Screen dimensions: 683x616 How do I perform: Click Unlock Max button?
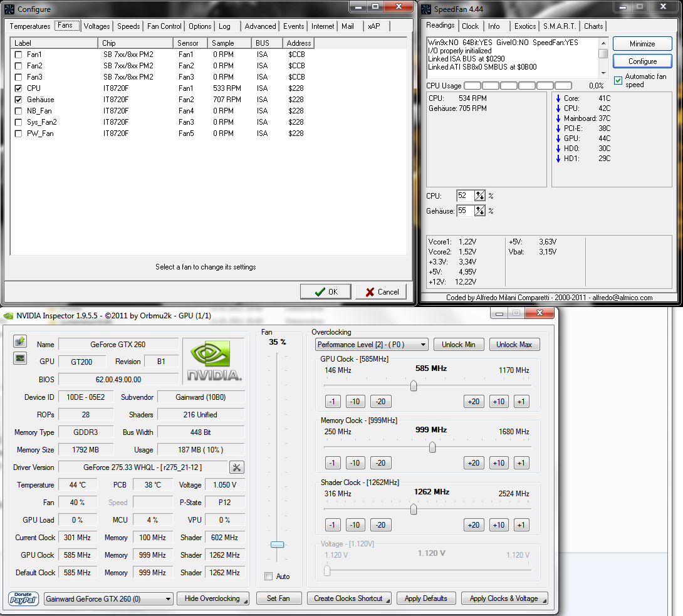[x=514, y=345]
